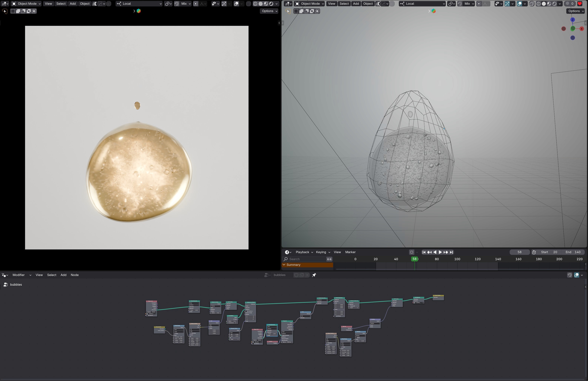Click frame 100 on the timeline ruler
This screenshot has width=588, height=381.
(457, 259)
